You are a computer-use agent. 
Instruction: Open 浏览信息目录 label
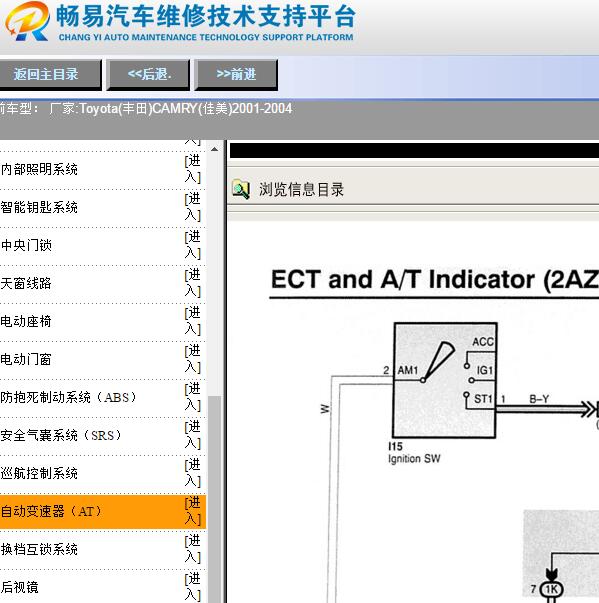click(x=301, y=190)
